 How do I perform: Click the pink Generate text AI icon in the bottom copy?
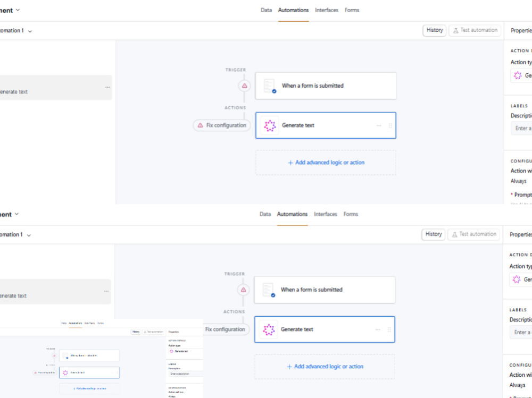269,329
